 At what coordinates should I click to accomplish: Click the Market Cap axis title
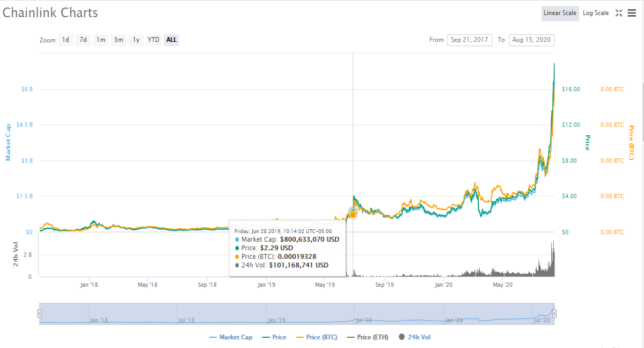8,142
